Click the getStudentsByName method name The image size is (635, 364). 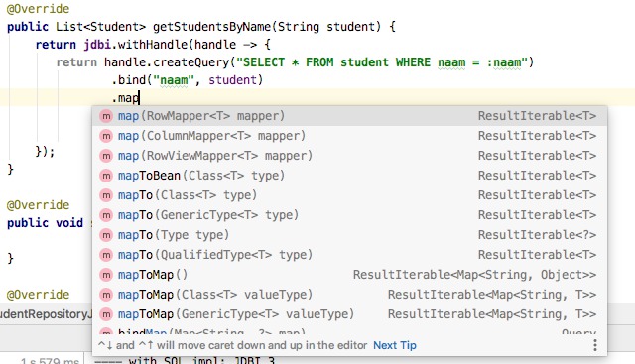tap(211, 27)
